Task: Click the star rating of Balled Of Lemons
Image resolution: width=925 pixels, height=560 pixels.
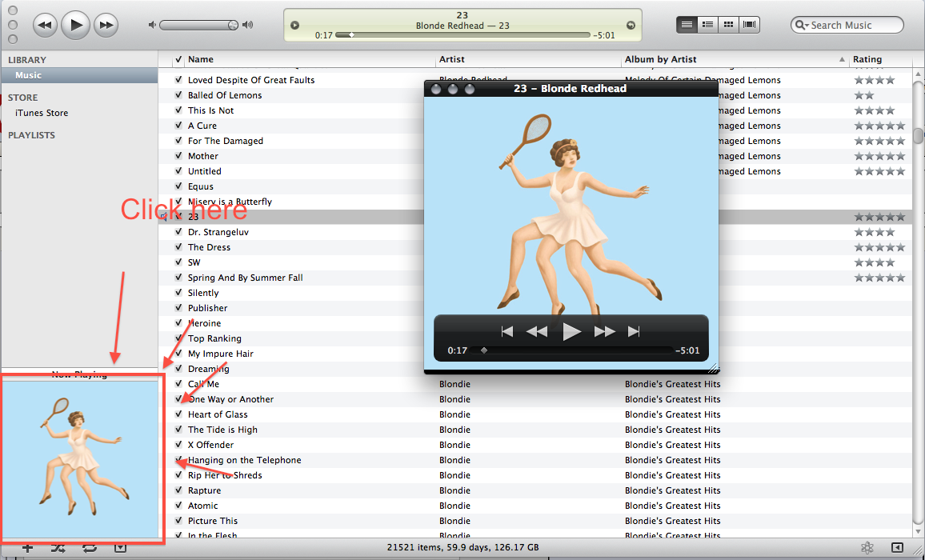Action: 864,95
